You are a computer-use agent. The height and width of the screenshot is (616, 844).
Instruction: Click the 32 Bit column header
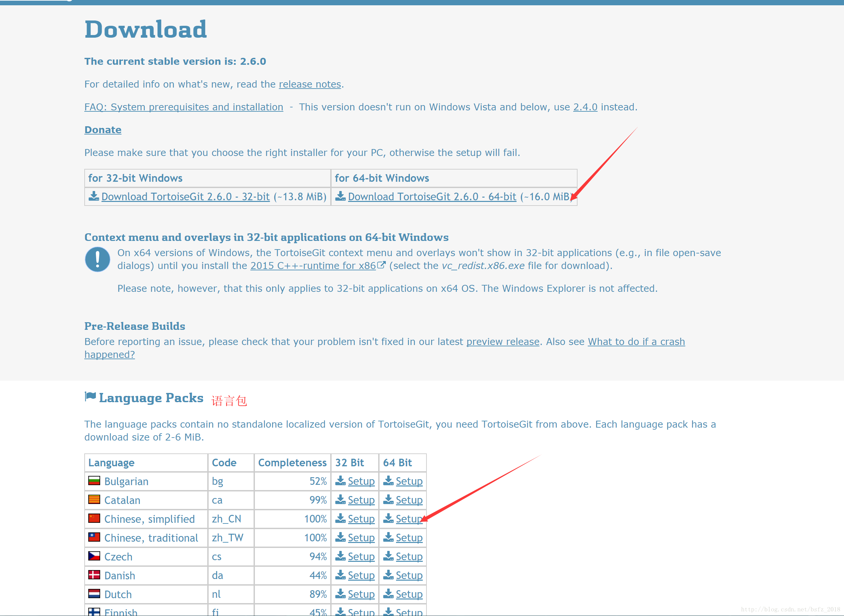tap(355, 463)
